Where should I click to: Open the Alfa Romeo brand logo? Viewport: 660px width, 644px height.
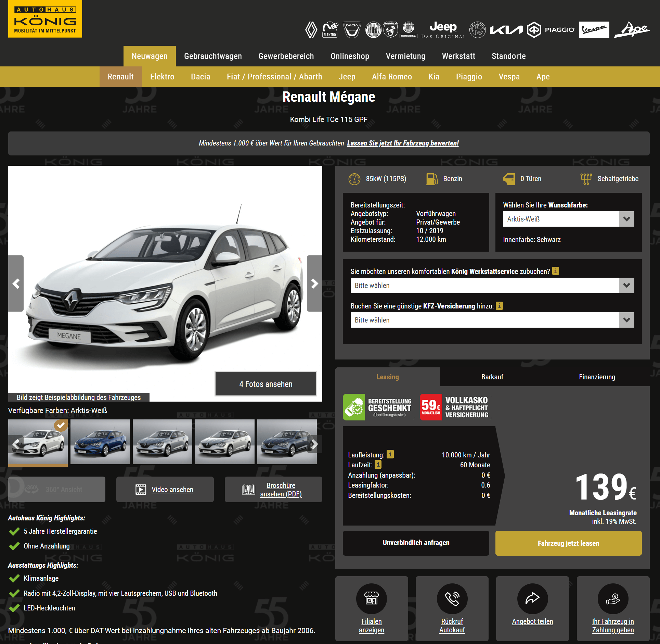[477, 30]
